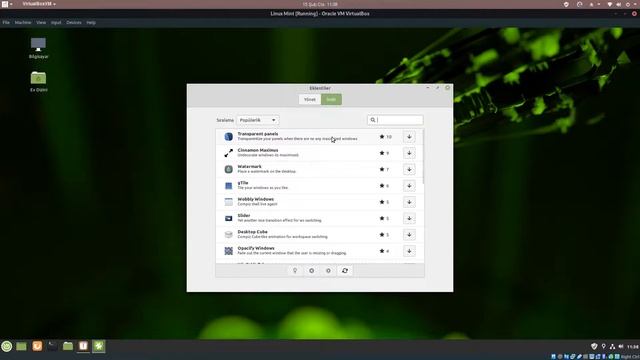This screenshot has width=640, height=360.
Task: Open Bilgisayar desktop icon
Action: pos(38,48)
